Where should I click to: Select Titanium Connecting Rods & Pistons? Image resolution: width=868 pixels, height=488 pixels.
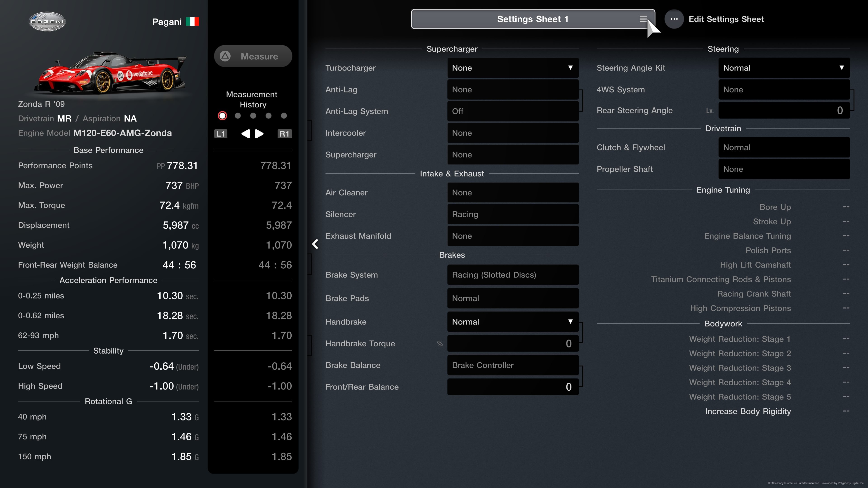click(x=721, y=279)
